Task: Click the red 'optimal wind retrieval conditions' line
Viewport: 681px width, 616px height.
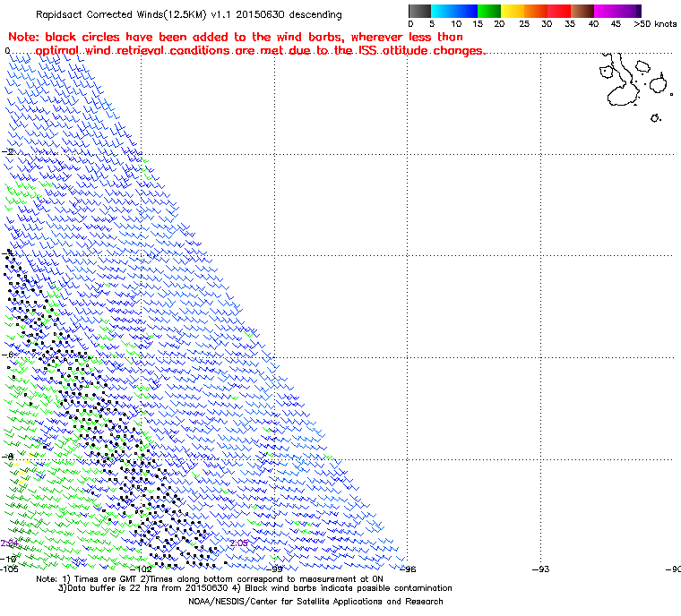Action: pos(261,50)
